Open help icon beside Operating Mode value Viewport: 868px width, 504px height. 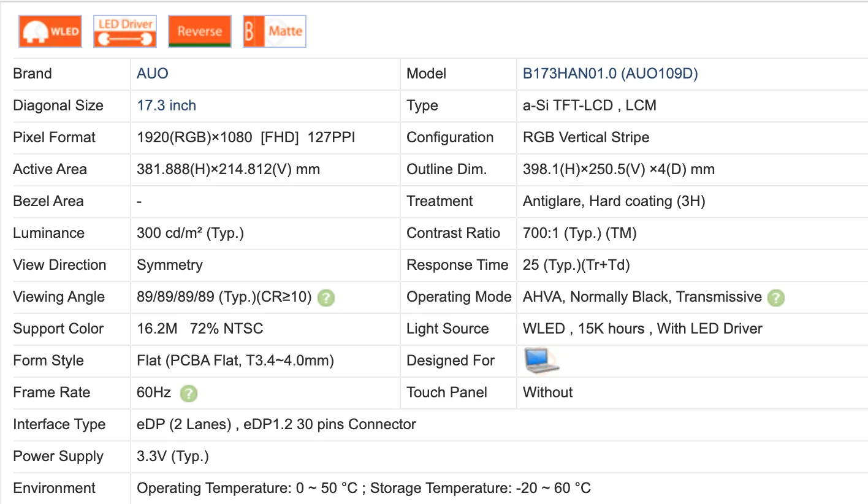pos(776,298)
